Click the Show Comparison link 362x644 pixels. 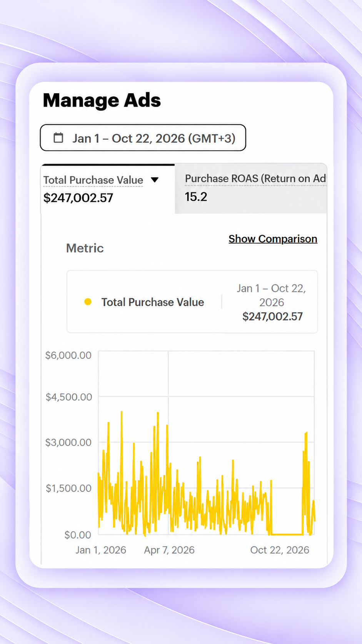tap(273, 239)
